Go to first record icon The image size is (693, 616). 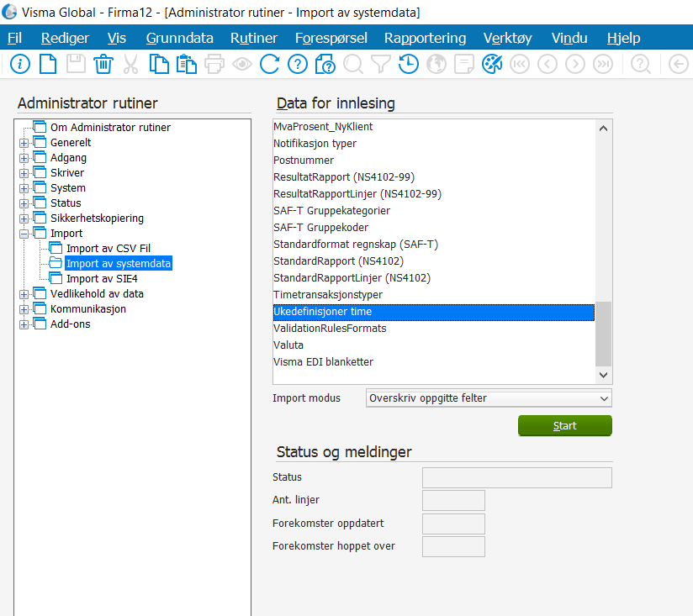(520, 64)
